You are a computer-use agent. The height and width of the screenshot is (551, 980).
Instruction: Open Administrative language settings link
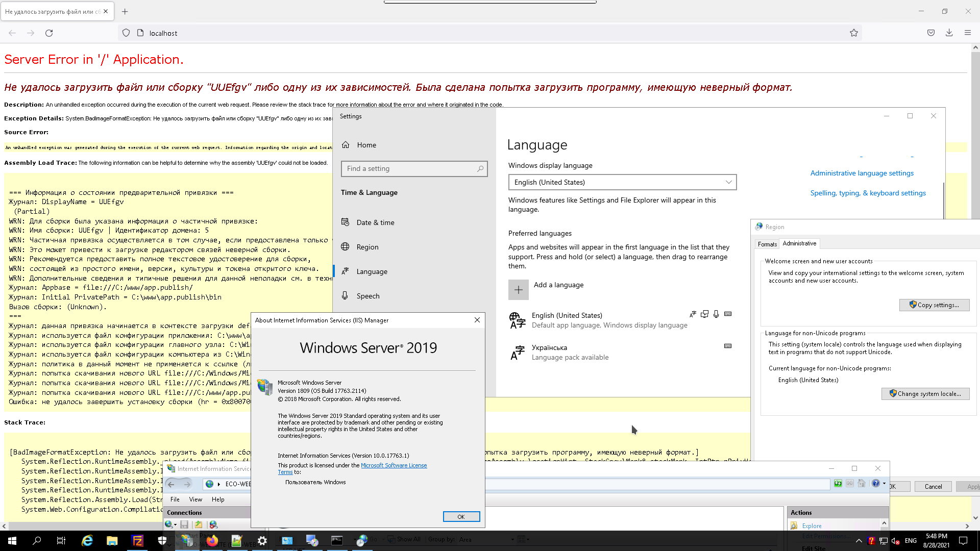point(862,173)
